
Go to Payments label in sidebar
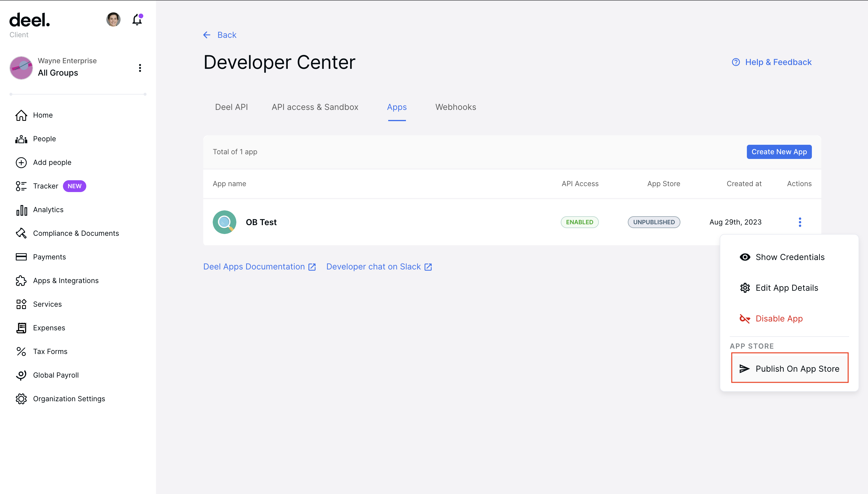click(x=49, y=257)
